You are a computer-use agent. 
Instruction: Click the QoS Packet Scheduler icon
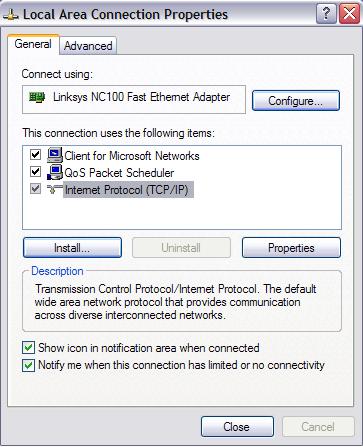click(55, 172)
